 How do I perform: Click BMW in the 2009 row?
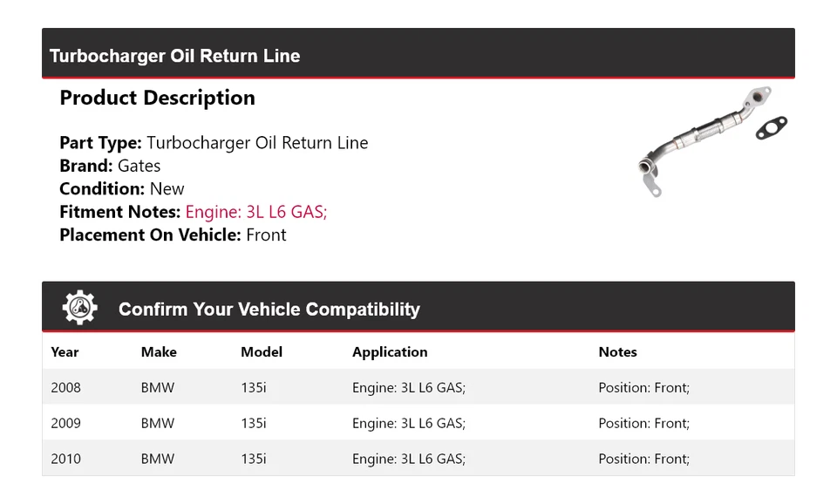[x=158, y=423]
